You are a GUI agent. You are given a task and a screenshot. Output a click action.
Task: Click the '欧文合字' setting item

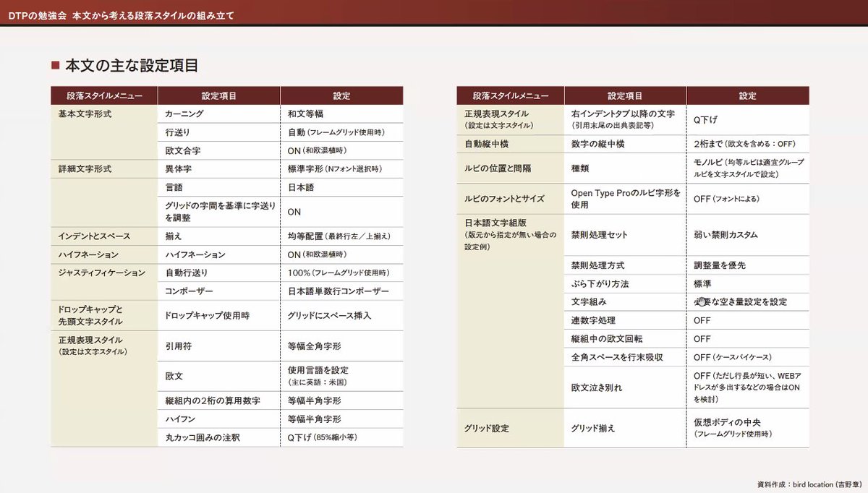point(183,150)
